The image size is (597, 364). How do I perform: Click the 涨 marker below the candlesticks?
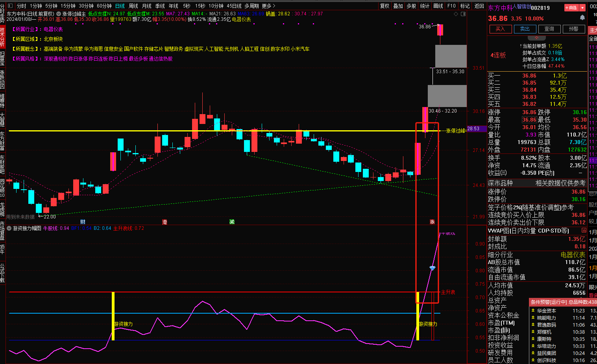[x=432, y=222]
